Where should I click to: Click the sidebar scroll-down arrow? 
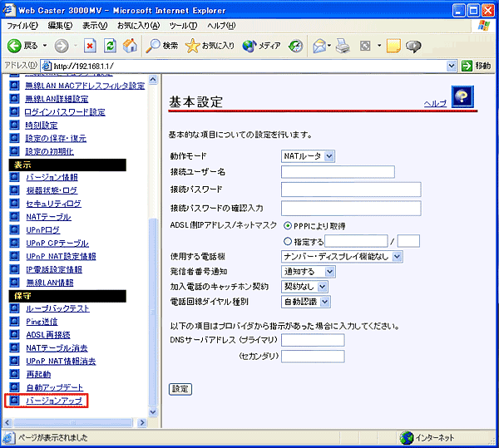(x=153, y=411)
